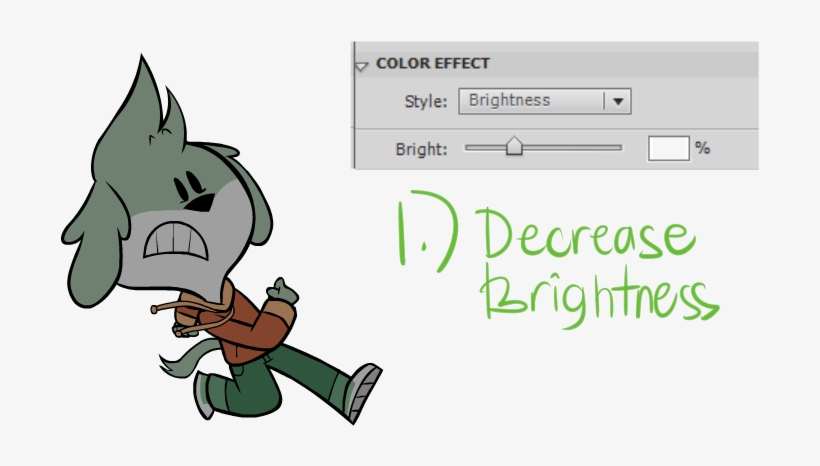Viewport: 820px width, 466px height.
Task: Click the Brightness style combo box
Action: pyautogui.click(x=532, y=100)
